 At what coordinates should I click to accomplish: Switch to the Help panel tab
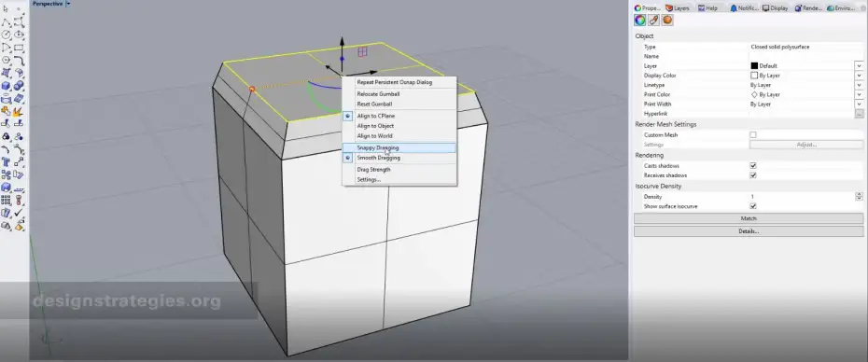click(x=708, y=8)
